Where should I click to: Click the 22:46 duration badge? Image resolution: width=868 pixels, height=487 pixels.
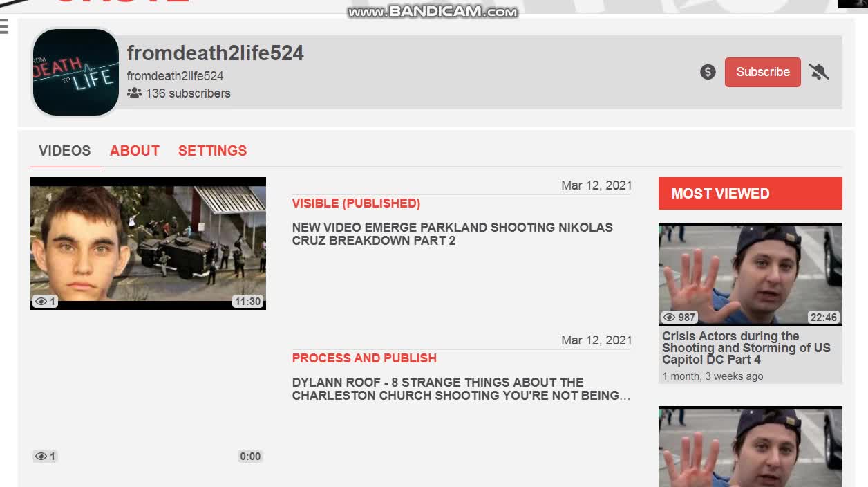[x=824, y=318]
